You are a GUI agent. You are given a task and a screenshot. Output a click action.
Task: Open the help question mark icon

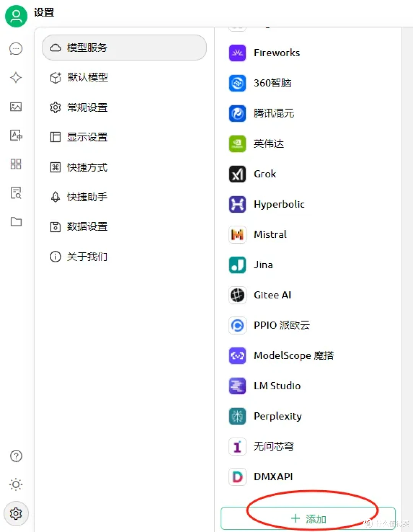coord(16,456)
